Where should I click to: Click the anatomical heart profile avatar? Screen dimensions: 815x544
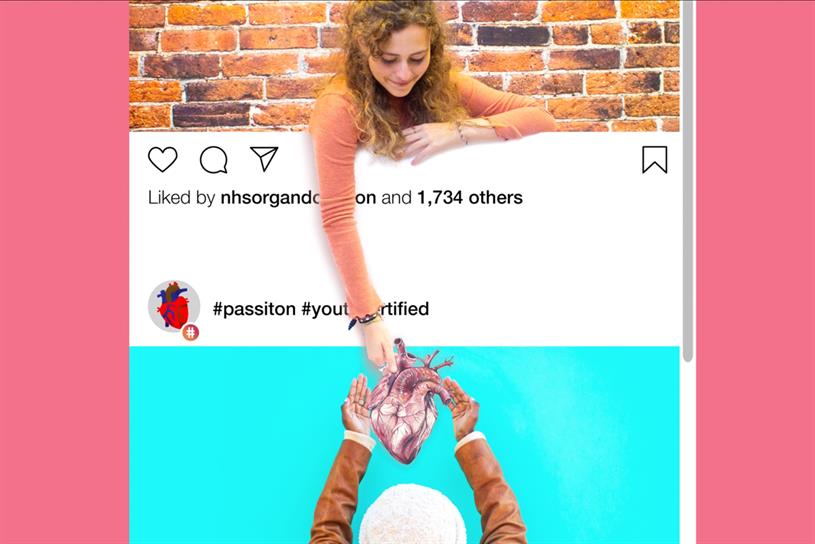click(174, 306)
